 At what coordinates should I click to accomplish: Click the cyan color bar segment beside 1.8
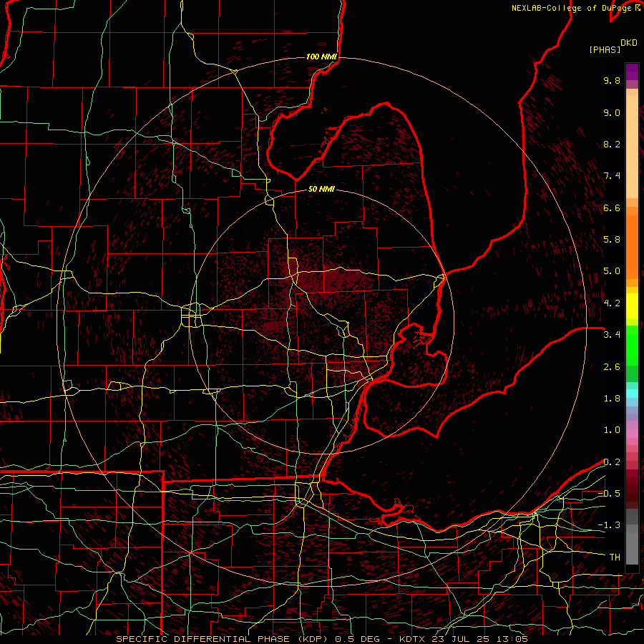coord(632,395)
